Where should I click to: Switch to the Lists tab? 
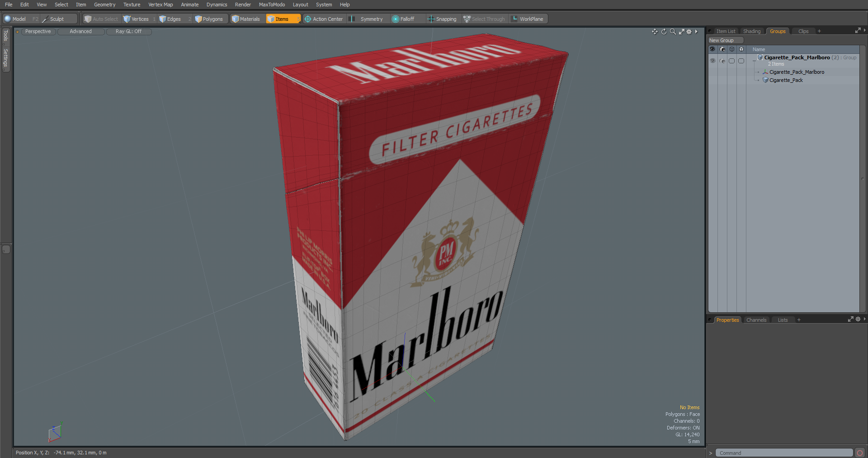(783, 320)
